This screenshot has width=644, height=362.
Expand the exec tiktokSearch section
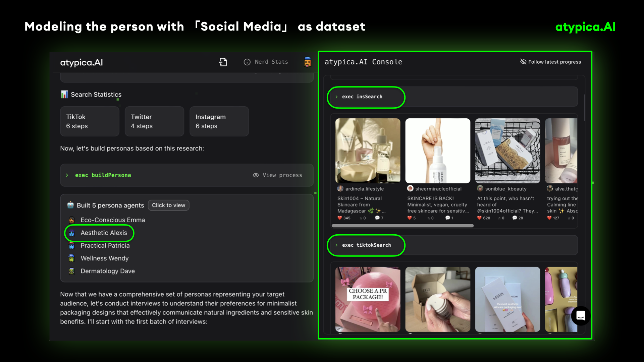[x=366, y=245]
